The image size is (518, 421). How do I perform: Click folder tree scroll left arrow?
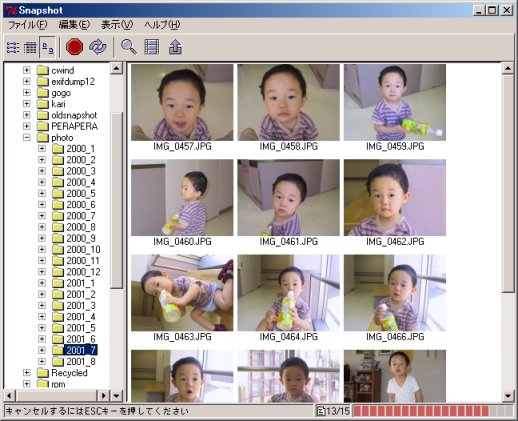[9, 396]
